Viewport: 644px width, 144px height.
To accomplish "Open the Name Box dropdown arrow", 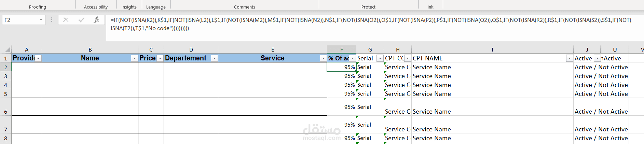I will (41, 20).
